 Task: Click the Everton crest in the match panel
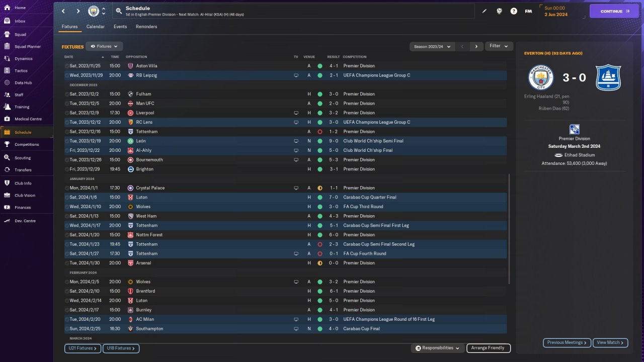(608, 77)
